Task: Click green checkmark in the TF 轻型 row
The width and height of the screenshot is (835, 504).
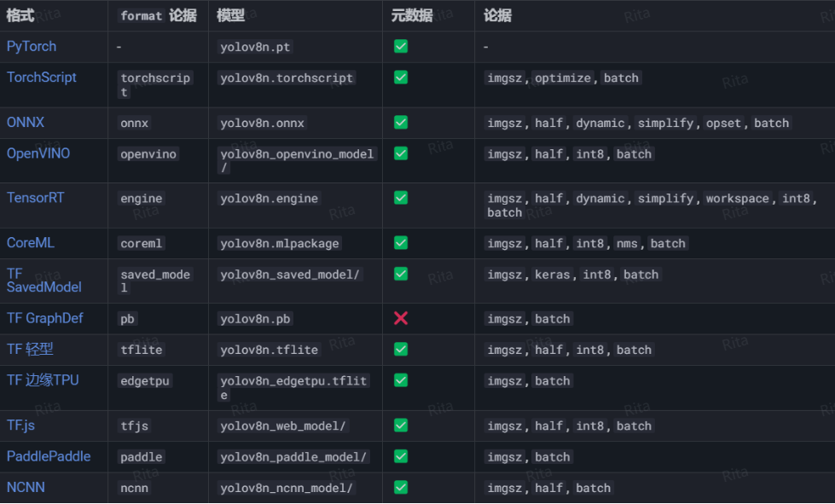Action: coord(401,349)
